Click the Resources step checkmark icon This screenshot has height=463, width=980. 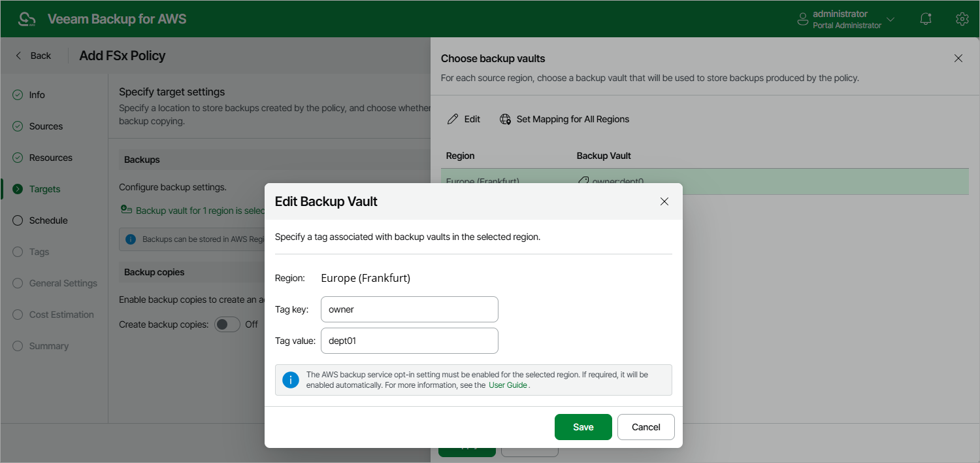click(x=18, y=158)
